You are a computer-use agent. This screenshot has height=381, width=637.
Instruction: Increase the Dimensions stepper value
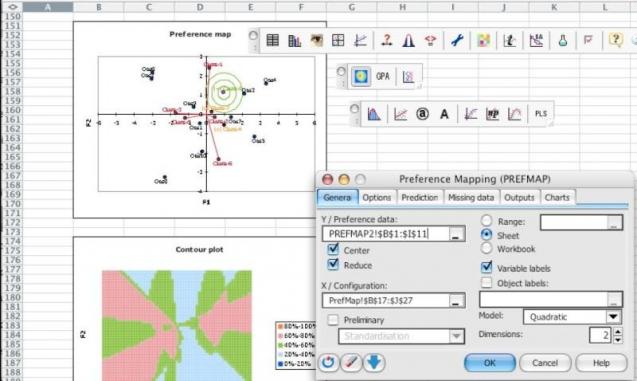click(618, 331)
